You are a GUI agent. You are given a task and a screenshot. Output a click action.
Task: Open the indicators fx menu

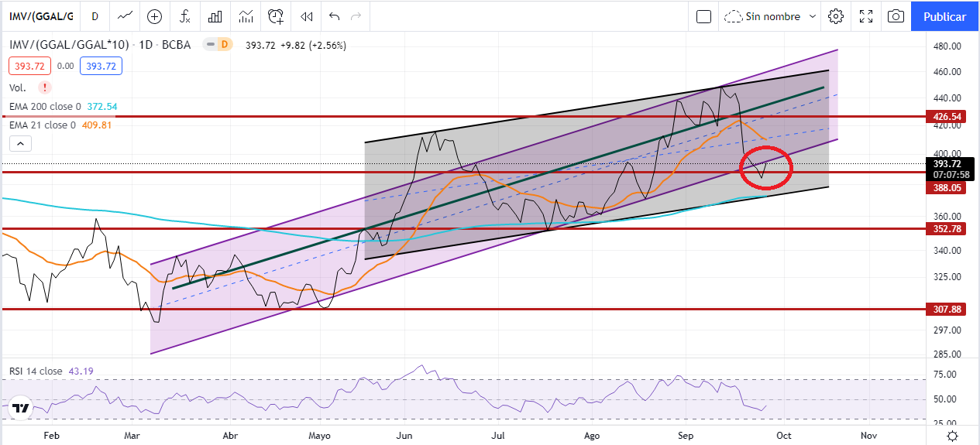pyautogui.click(x=185, y=16)
